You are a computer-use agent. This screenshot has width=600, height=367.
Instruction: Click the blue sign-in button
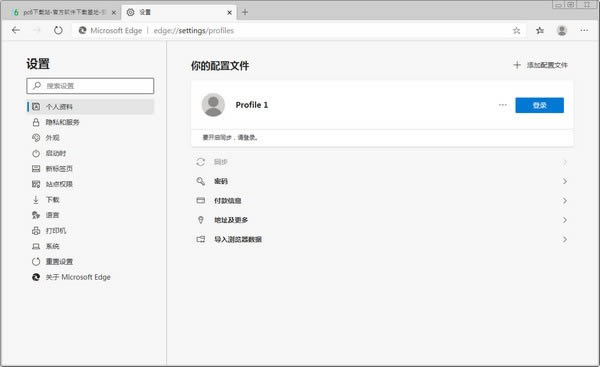click(x=539, y=105)
